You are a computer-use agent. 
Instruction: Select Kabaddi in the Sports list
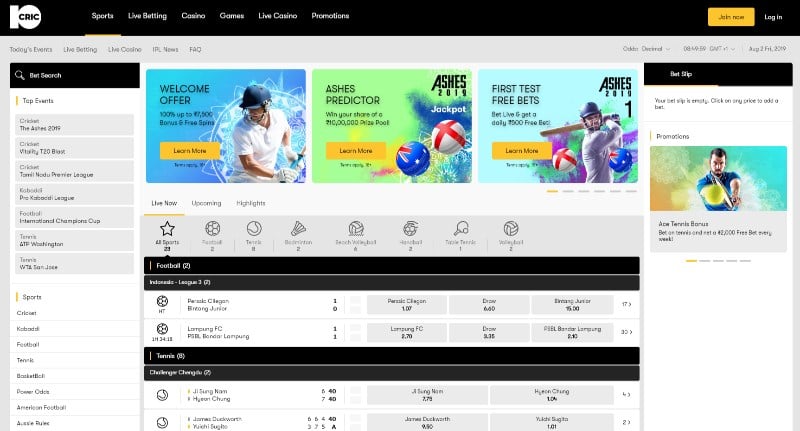pos(28,329)
